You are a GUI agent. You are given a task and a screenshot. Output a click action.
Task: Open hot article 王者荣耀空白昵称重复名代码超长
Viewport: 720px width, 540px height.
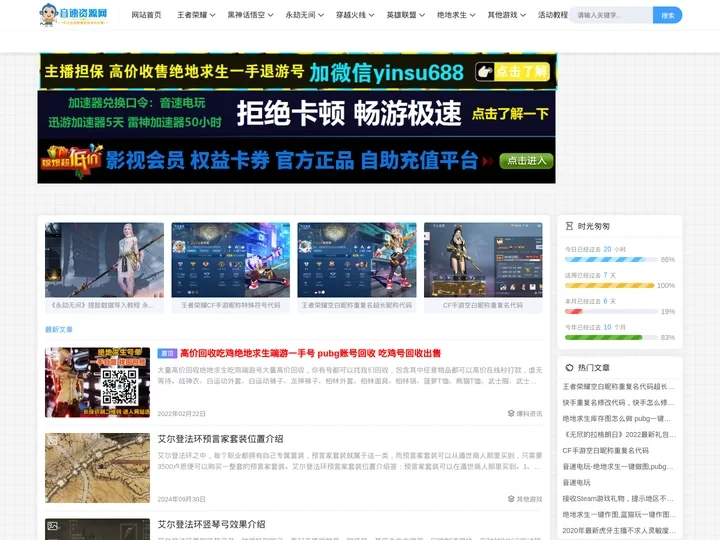pos(619,387)
